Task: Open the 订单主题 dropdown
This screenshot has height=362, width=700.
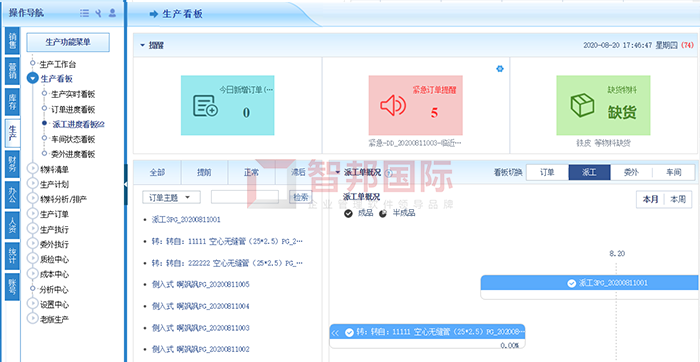Action: coord(171,197)
